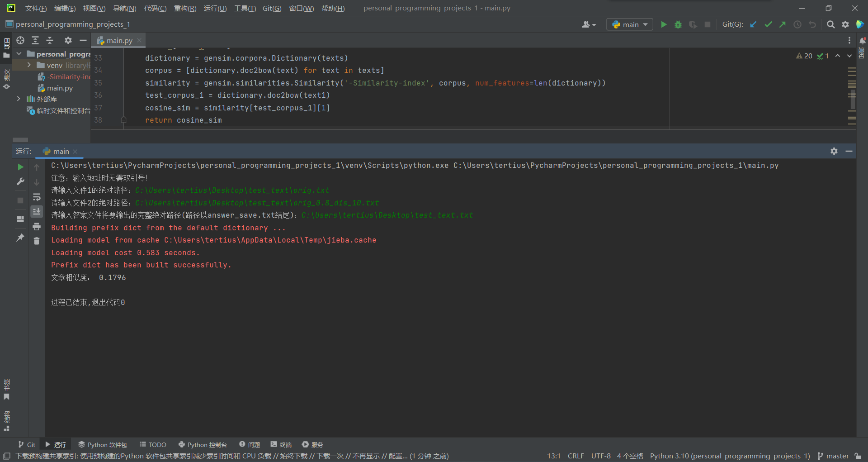
Task: Open the Python 软件包 tool window
Action: pos(103,445)
